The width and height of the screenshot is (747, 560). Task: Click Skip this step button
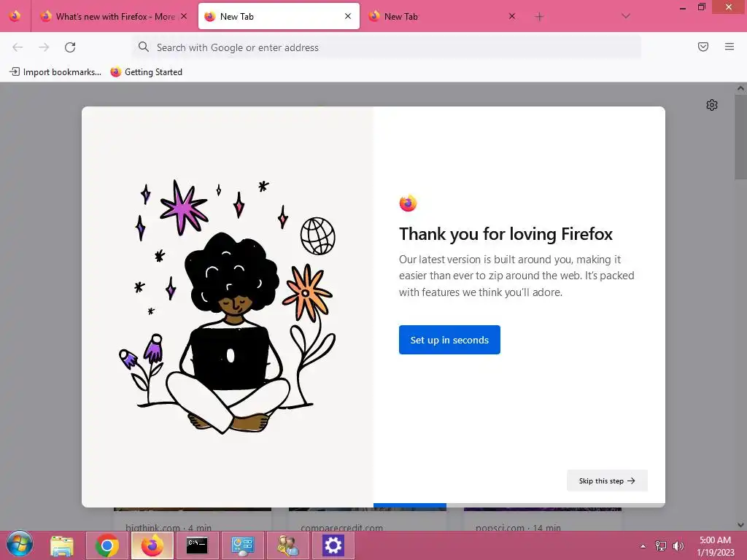pyautogui.click(x=607, y=481)
